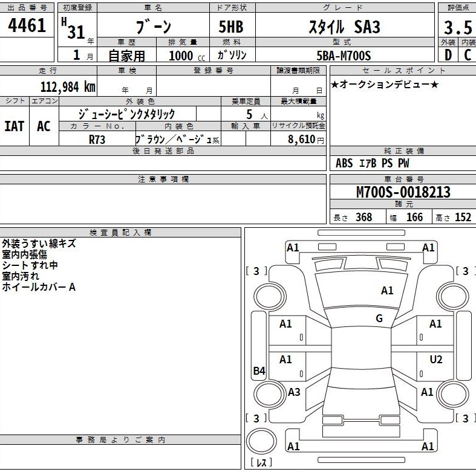
Task: Click the リサイクル預託金 header label
Action: click(x=298, y=126)
